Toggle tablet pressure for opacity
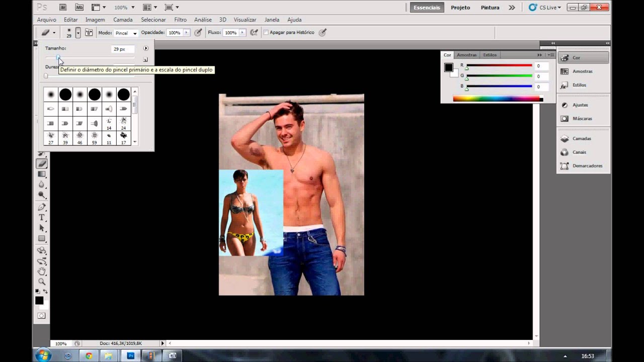Screen dimensions: 644x362 click(198, 33)
